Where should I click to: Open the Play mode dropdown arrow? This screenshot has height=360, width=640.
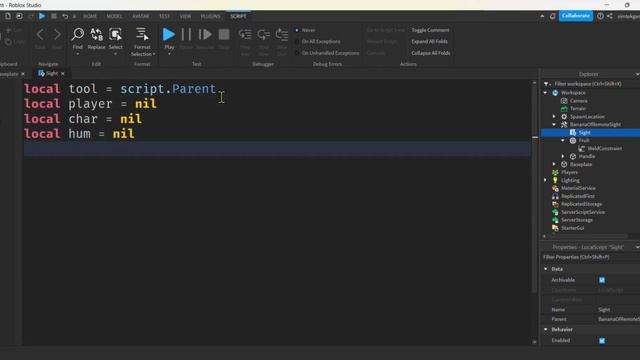[169, 54]
